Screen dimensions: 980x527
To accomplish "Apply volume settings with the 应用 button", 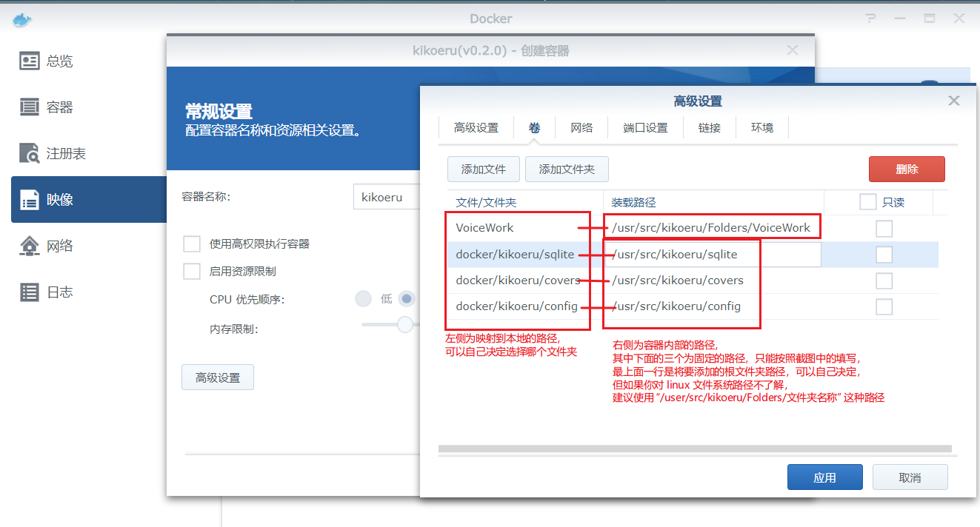I will point(824,477).
